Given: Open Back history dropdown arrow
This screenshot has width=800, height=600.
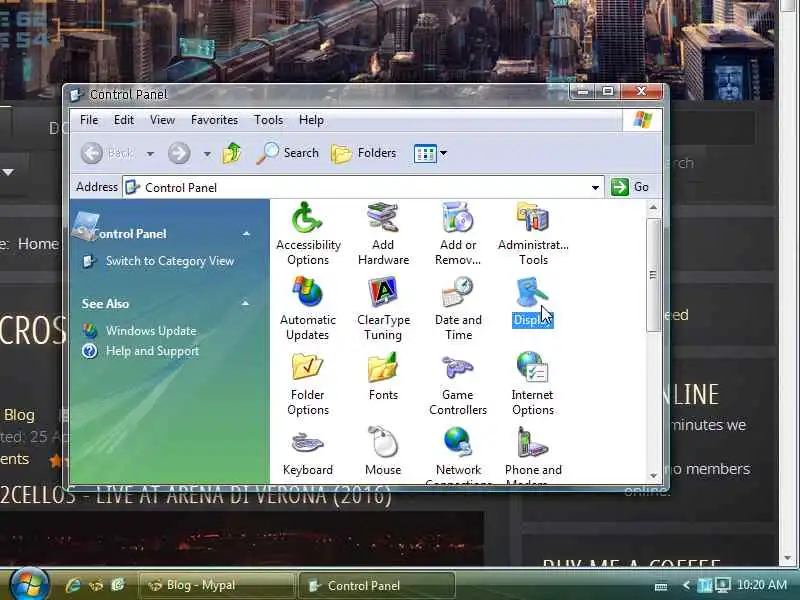Looking at the screenshot, I should coord(150,153).
